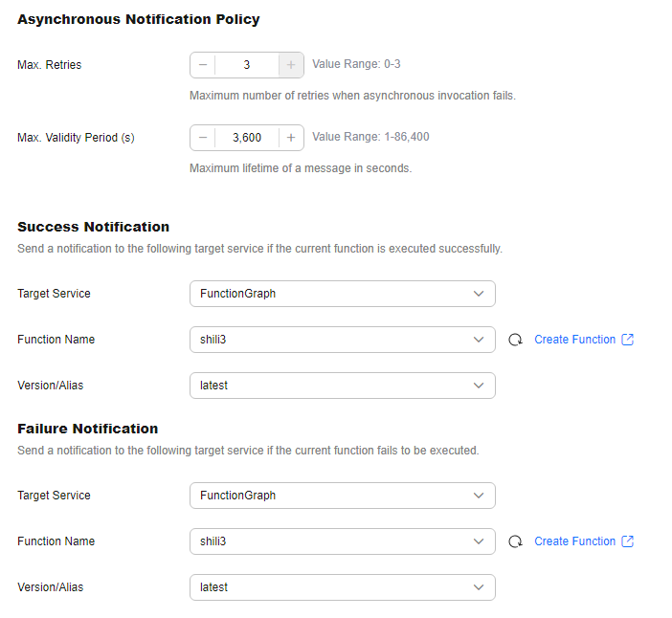Decrease Max. Retries with minus button

tap(203, 65)
